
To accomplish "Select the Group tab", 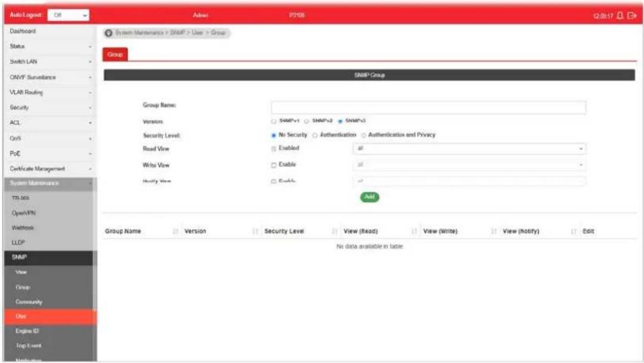I will (x=115, y=55).
